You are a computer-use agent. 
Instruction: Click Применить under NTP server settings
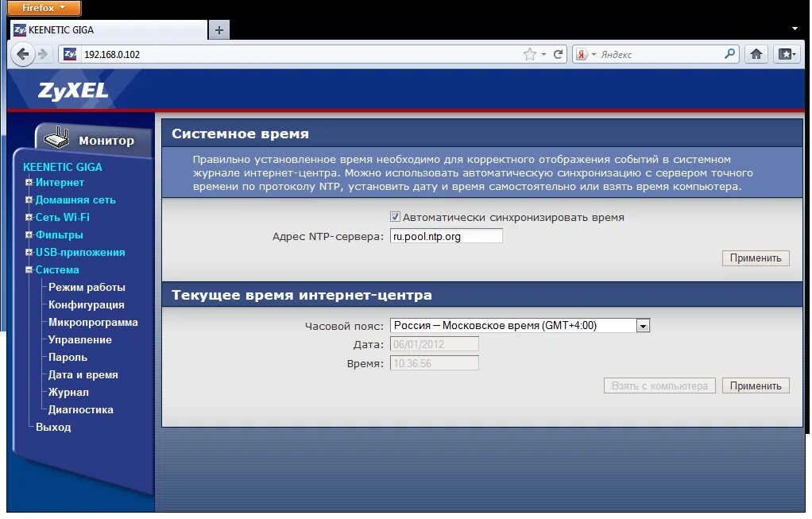click(756, 258)
